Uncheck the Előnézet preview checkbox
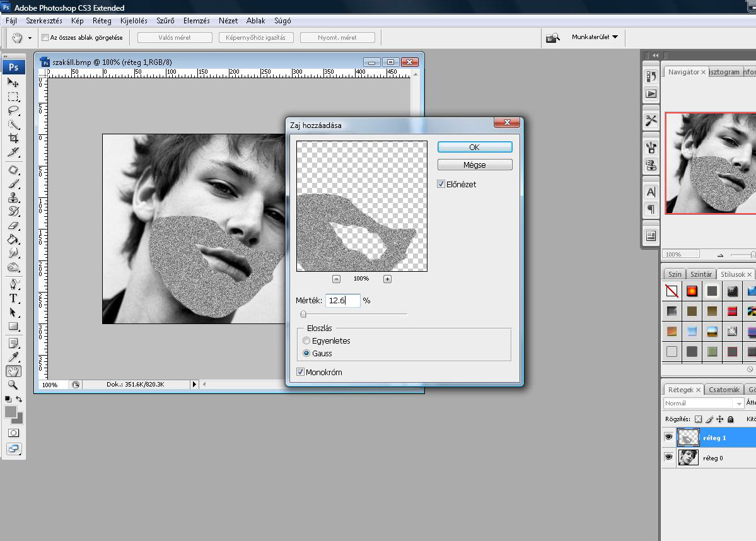Screen dimensions: 756x541 441,184
